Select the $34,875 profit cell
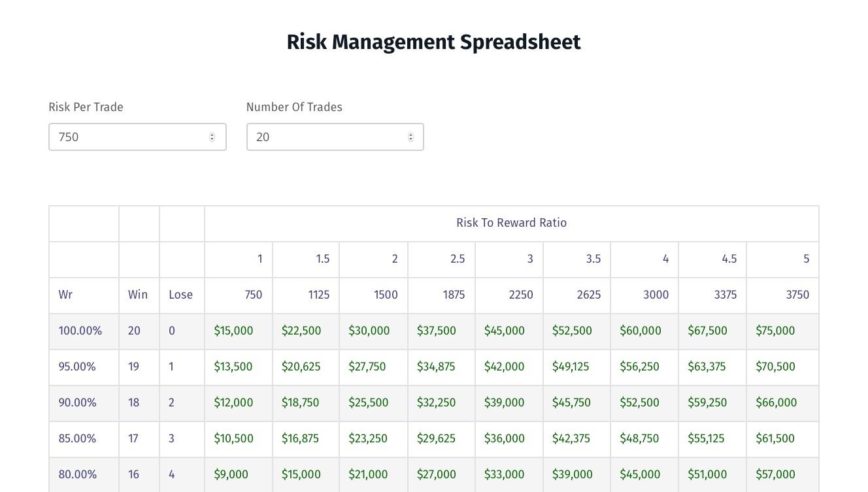This screenshot has height=492, width=868. pos(436,367)
